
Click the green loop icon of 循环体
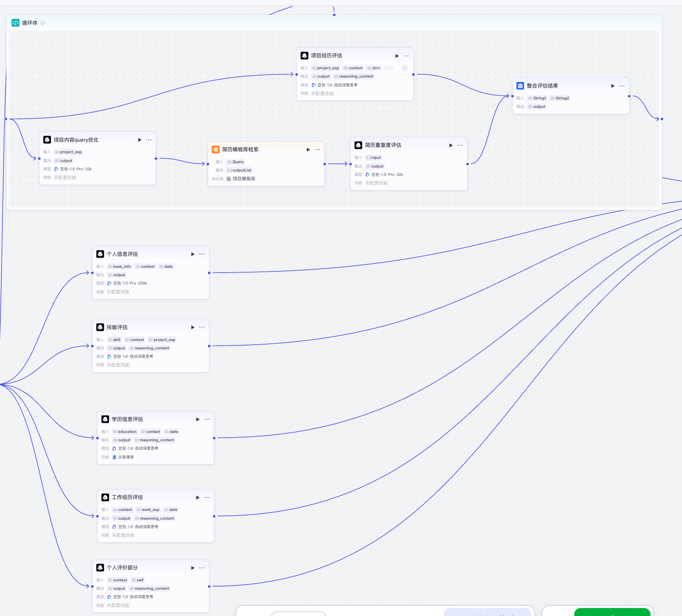tap(16, 23)
